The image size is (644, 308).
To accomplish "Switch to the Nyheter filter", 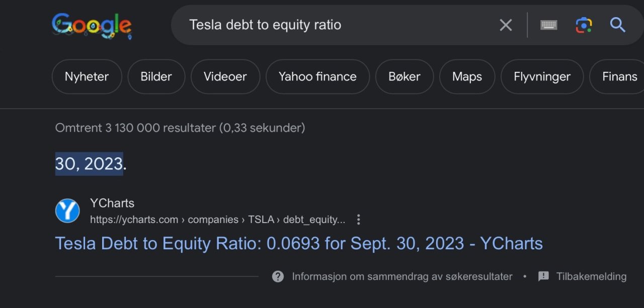I will point(87,77).
